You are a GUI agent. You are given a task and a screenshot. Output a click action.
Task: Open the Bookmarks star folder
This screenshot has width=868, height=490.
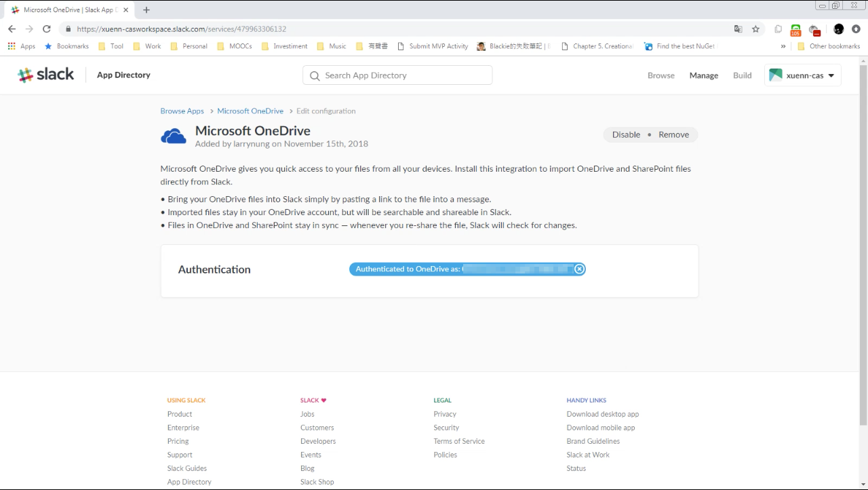(x=66, y=46)
